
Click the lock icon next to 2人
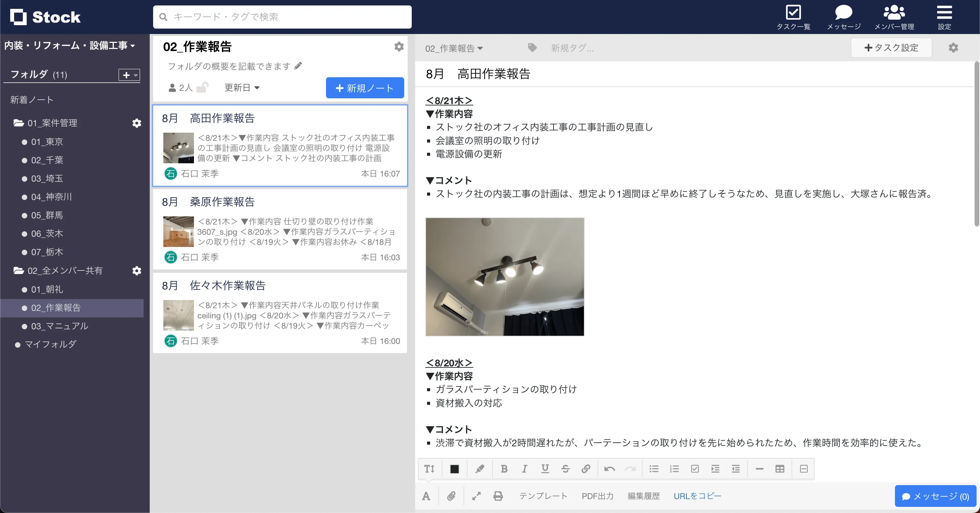click(203, 87)
